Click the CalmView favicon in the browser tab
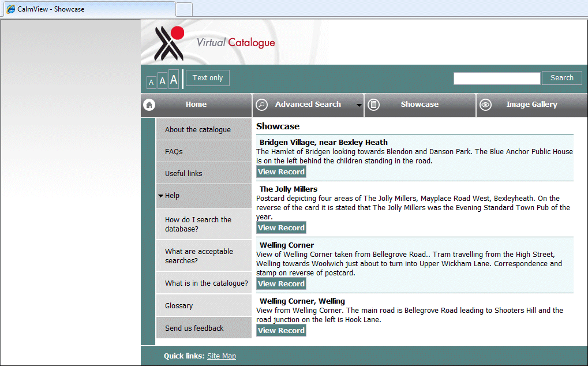This screenshot has height=366, width=588. coord(10,9)
